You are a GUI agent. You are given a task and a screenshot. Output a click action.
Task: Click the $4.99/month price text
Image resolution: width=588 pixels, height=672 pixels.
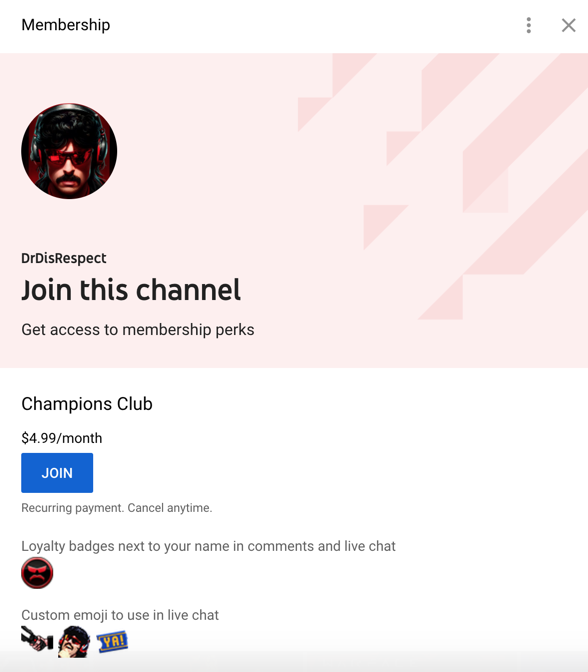point(62,438)
